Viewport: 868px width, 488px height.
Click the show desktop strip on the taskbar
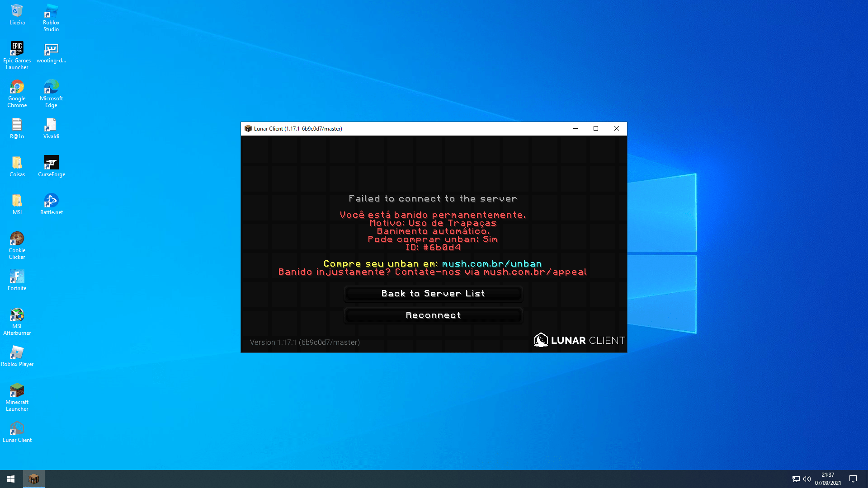(867, 479)
